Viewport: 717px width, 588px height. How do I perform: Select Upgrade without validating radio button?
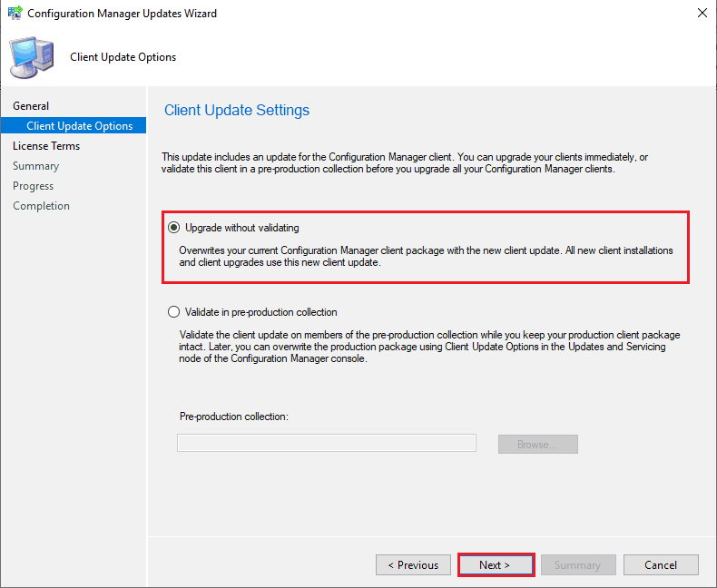tap(173, 227)
